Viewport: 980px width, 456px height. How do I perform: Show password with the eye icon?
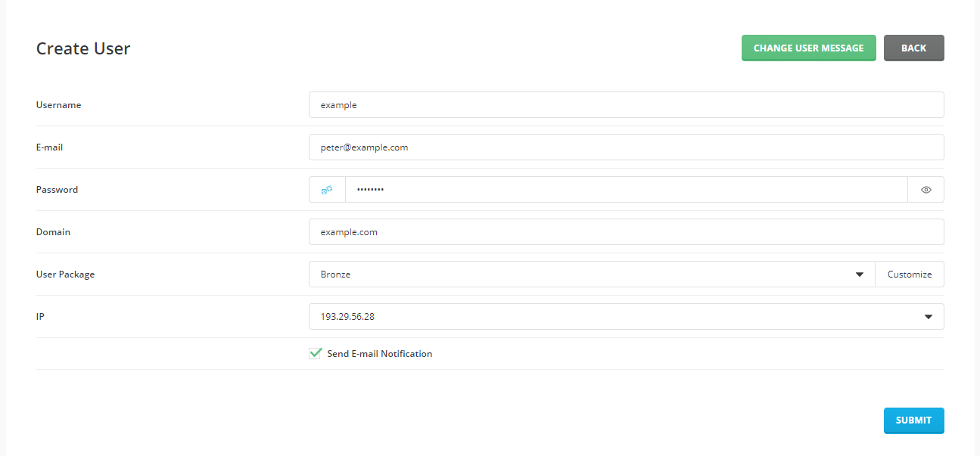[926, 190]
